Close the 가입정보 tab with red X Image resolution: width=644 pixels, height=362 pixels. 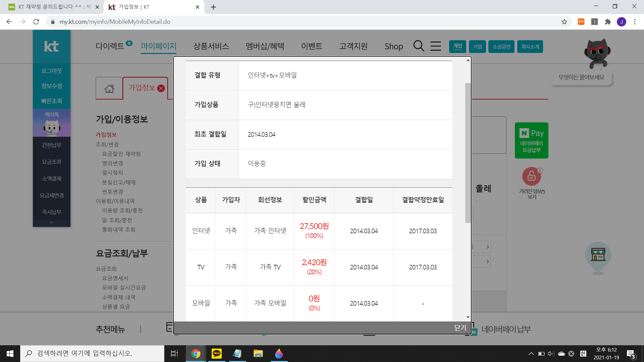click(161, 88)
